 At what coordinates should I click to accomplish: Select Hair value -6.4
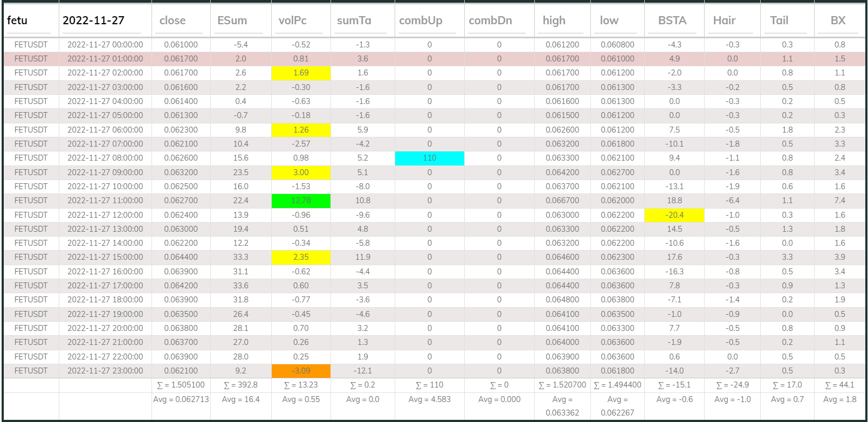coord(732,200)
